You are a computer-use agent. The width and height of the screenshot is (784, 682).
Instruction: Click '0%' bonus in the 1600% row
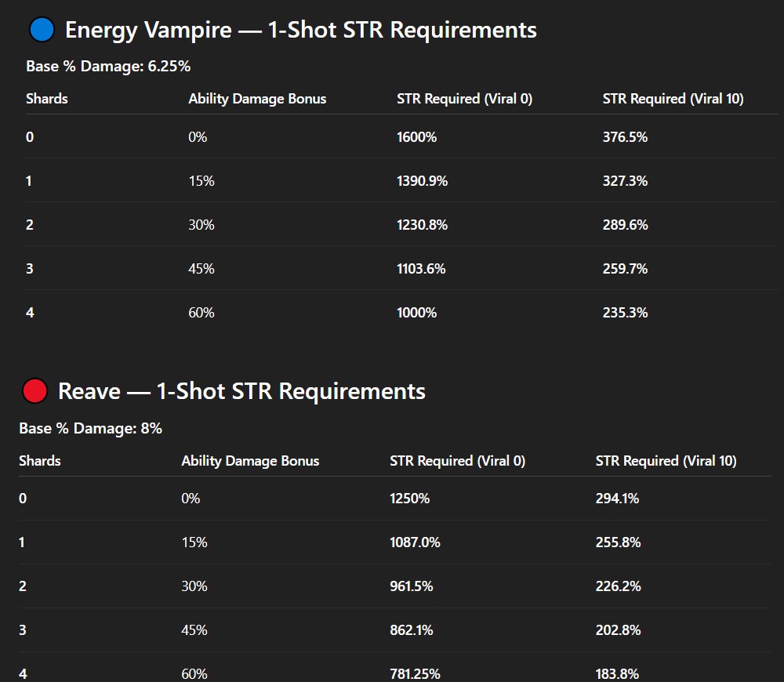[x=198, y=137]
